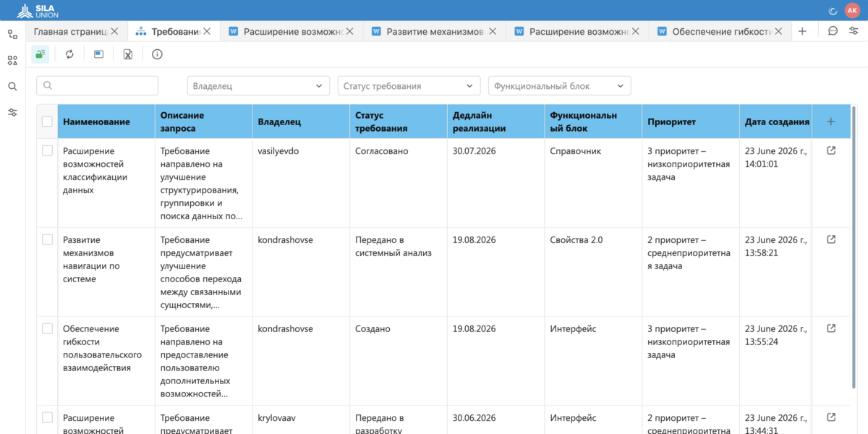868x434 pixels.
Task: Tick the select-all header checkbox
Action: tap(47, 122)
